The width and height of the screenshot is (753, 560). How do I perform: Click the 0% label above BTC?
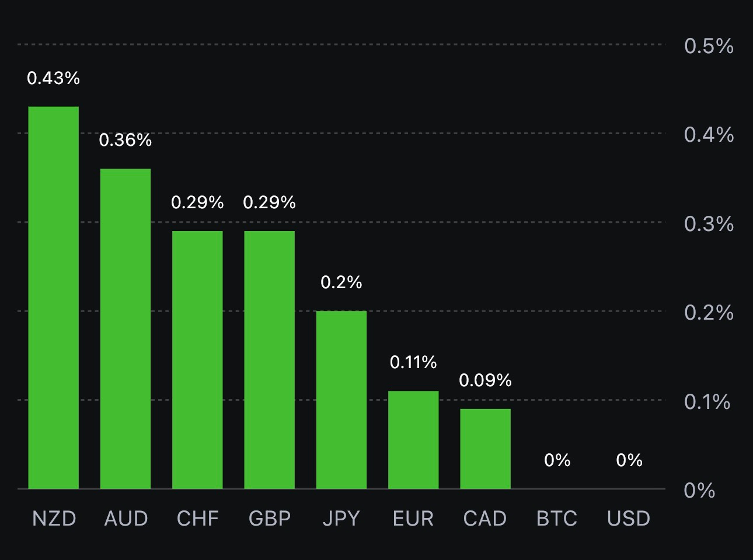coord(557,460)
